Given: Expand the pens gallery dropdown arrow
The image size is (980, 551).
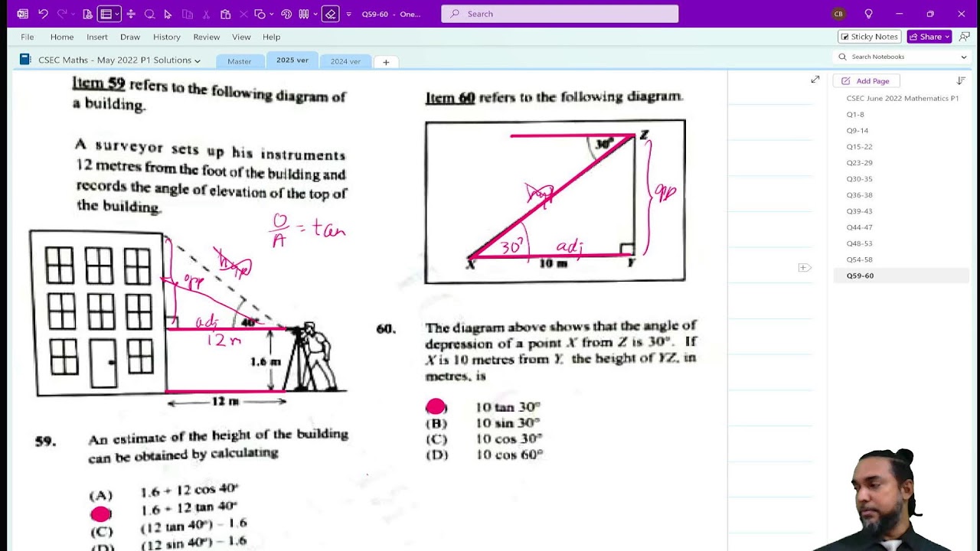Looking at the screenshot, I should (x=314, y=14).
